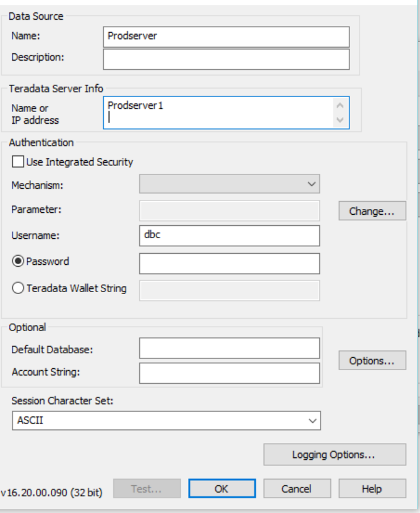Open Help for this dialog
Screen dimensions: 420x513
click(x=372, y=488)
